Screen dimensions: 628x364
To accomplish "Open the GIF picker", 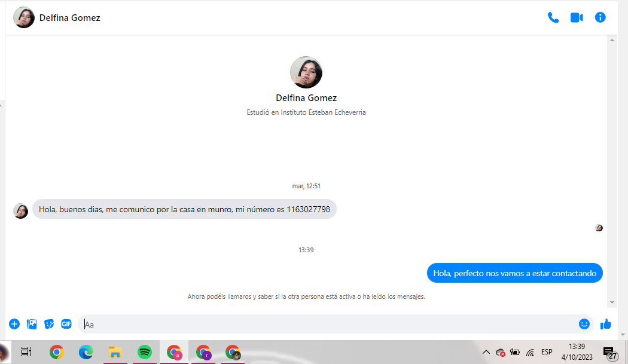I will [x=66, y=324].
